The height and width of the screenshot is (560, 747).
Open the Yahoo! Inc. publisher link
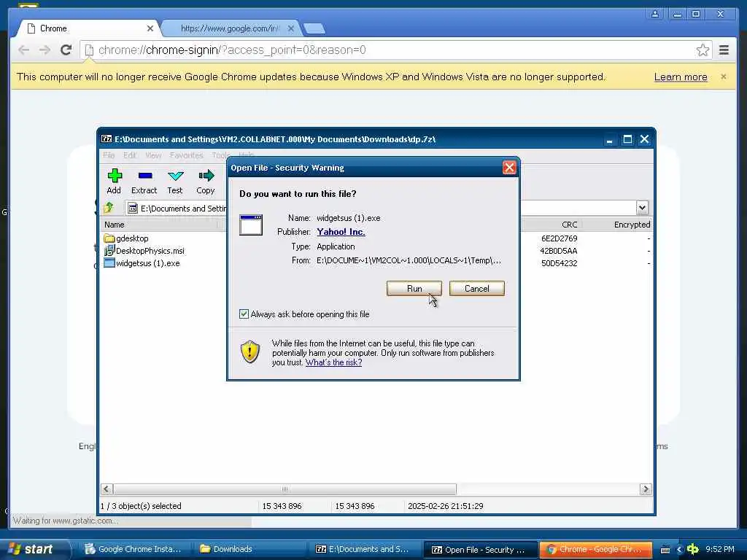pyautogui.click(x=341, y=232)
